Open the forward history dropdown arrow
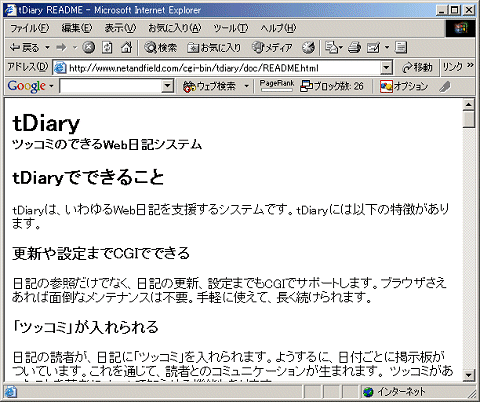This screenshot has height=402, width=480. [x=75, y=48]
